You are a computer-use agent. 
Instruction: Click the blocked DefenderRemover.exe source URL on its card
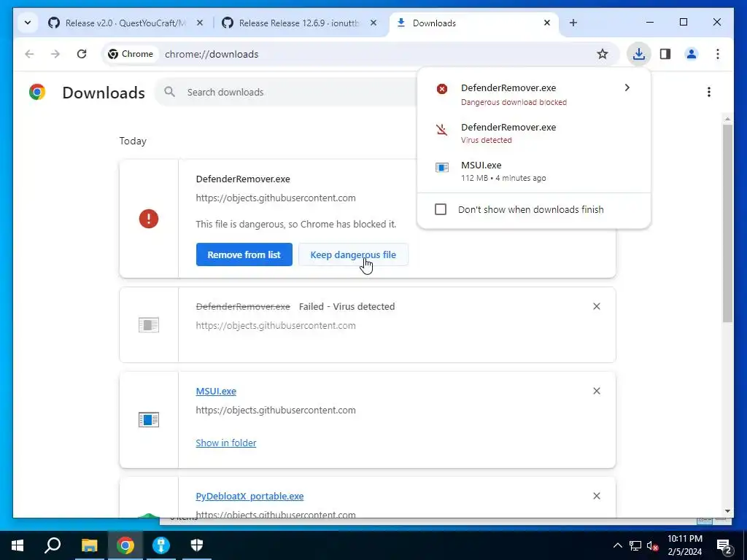[275, 198]
